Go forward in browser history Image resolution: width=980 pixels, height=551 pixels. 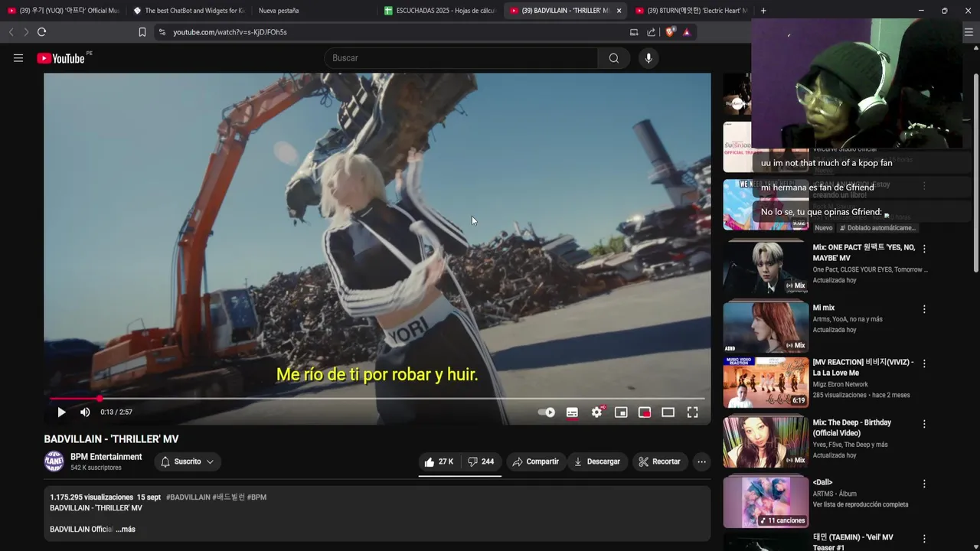pos(25,32)
